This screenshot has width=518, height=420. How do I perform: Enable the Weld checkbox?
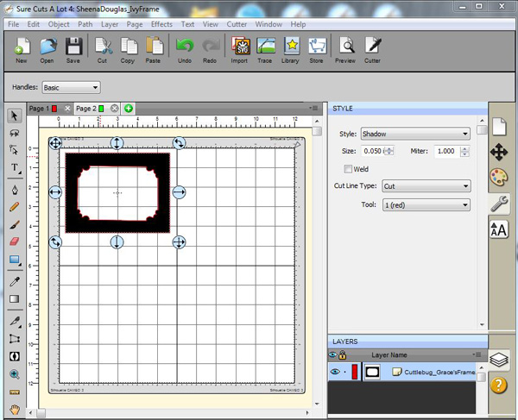pos(349,169)
